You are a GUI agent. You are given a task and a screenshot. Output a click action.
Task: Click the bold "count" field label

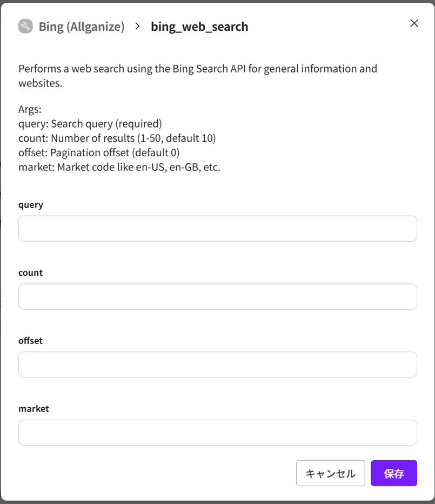point(30,273)
